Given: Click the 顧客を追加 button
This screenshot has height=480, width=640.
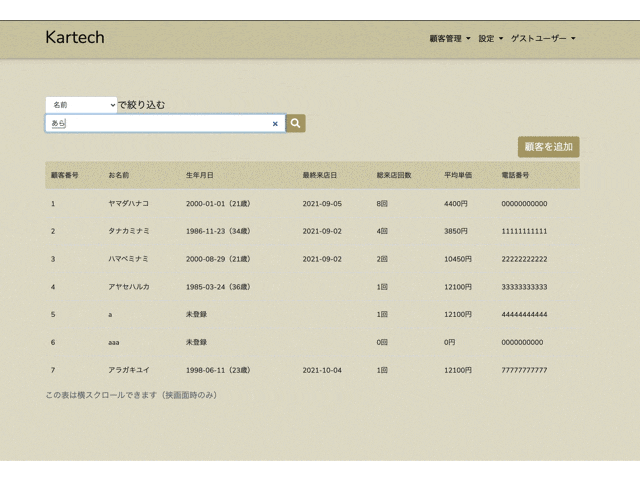Looking at the screenshot, I should point(549,147).
